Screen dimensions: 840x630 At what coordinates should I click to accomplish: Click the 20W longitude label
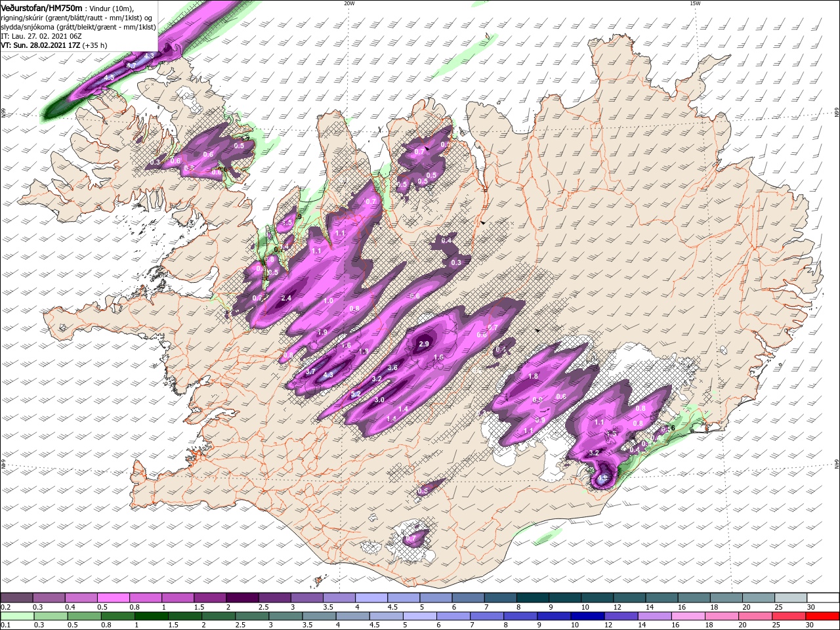349,3
